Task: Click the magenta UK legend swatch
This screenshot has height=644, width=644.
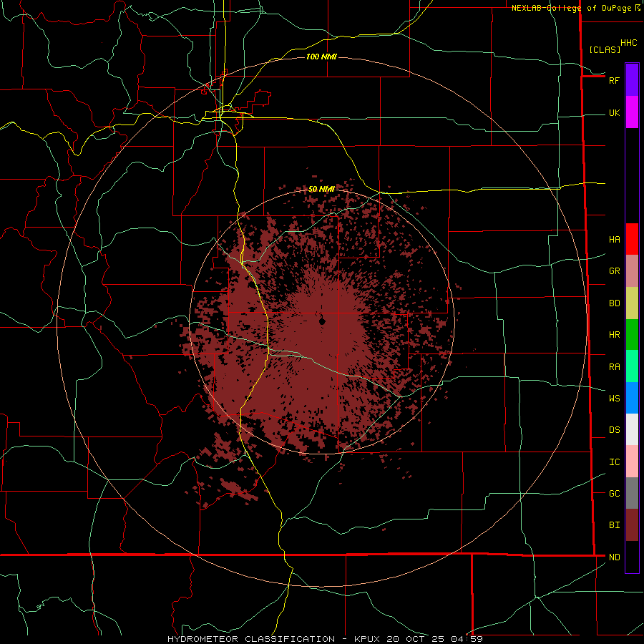Action: pos(632,112)
